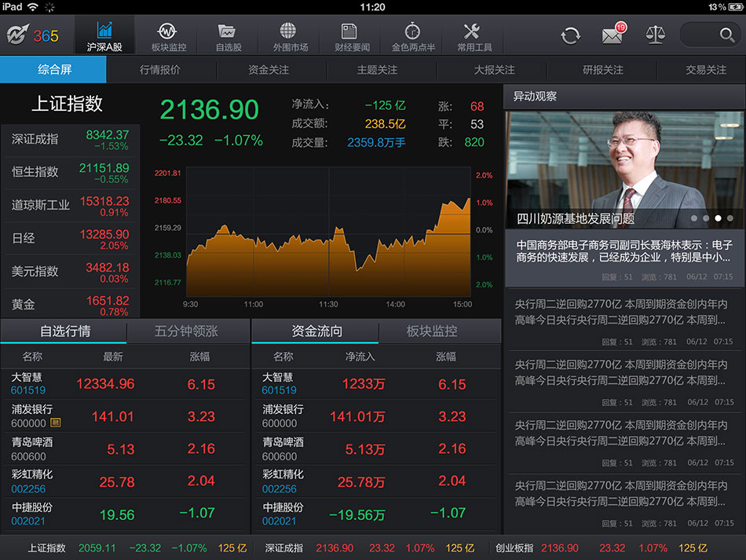Viewport: 746px width, 560px height.
Task: Tap the battery indicator in status bar
Action: coord(736,6)
